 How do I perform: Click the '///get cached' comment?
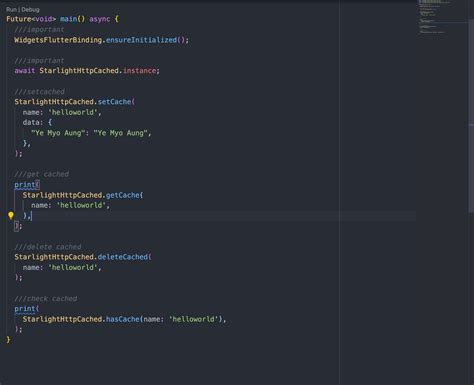[42, 174]
